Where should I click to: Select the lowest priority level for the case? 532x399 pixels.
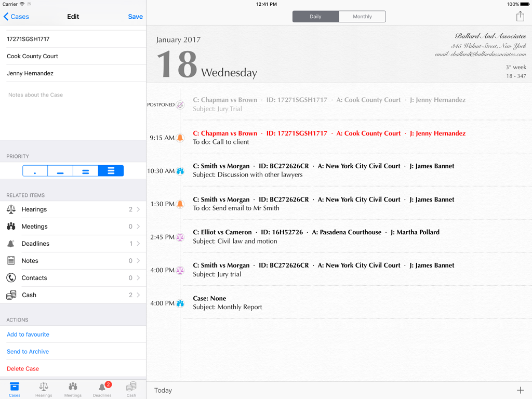click(35, 170)
